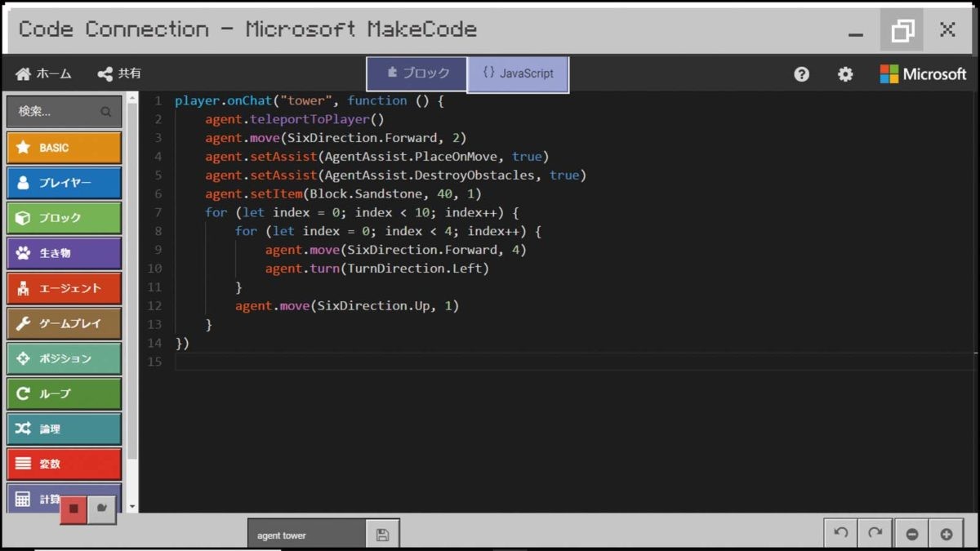Open help question mark menu
The height and width of the screenshot is (551, 980).
coord(801,74)
